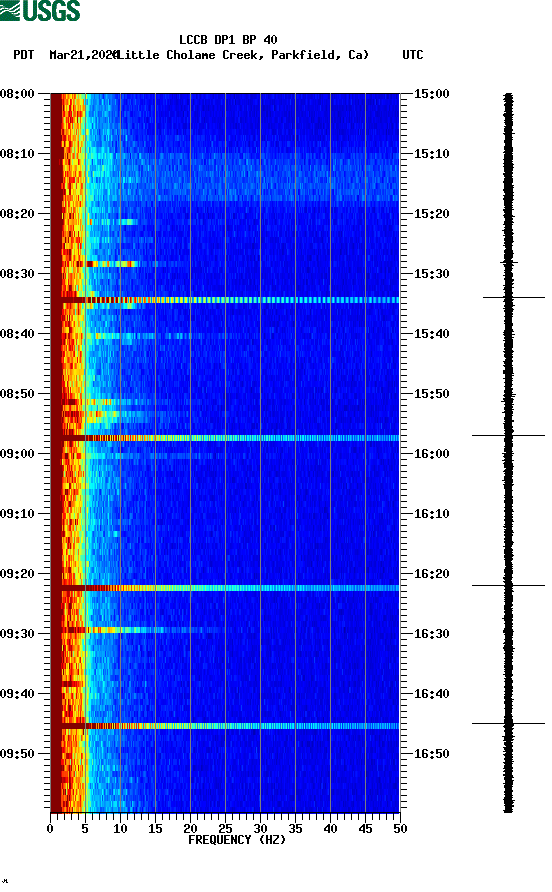This screenshot has width=552, height=892.
Task: Click the seismogram spike near 15:57 UTC
Action: (509, 435)
